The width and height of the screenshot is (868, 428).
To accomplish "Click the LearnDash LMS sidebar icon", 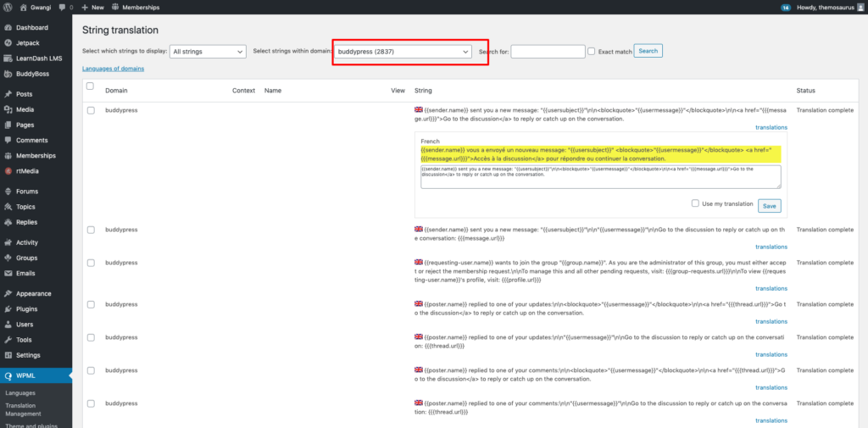I will pyautogui.click(x=8, y=58).
